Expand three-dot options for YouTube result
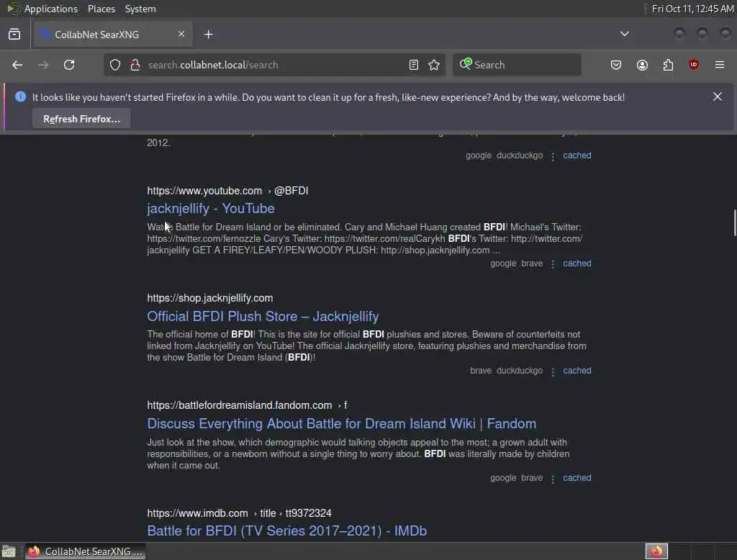This screenshot has width=737, height=560. click(553, 264)
